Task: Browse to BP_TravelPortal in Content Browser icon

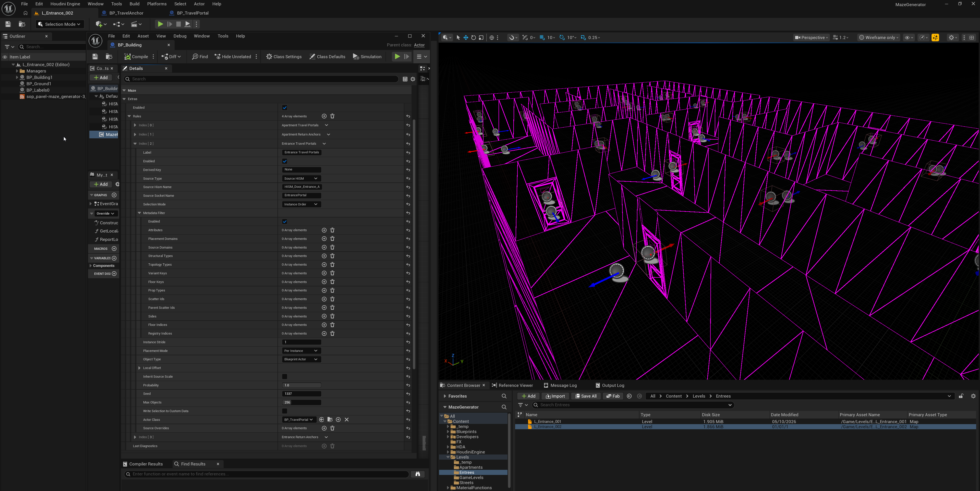Action: [330, 420]
